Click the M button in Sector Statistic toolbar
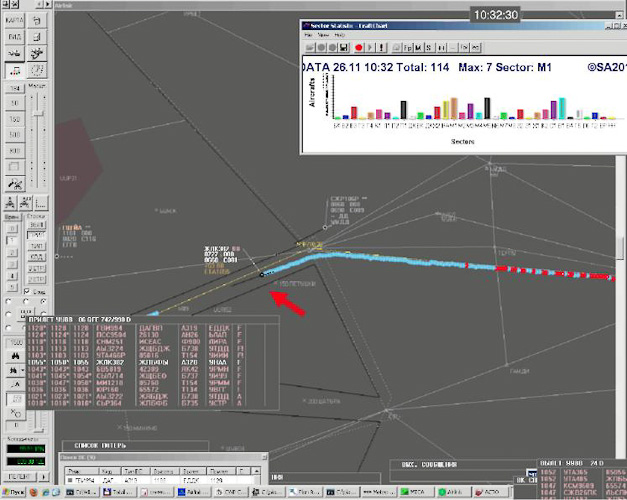Screen dimensions: 627x500 coord(418,48)
